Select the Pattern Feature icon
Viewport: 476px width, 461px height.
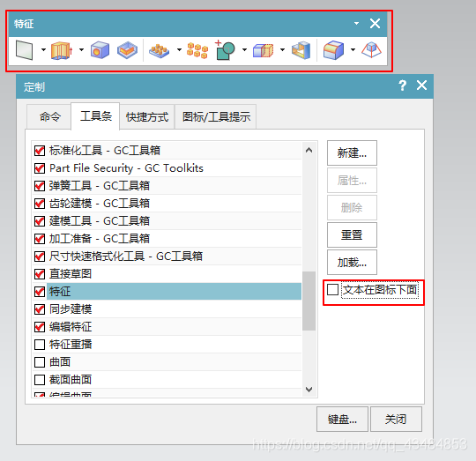coord(159,50)
